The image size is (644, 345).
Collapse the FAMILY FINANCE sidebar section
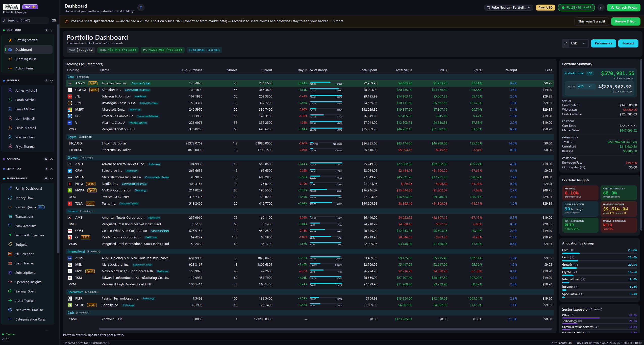pyautogui.click(x=52, y=179)
